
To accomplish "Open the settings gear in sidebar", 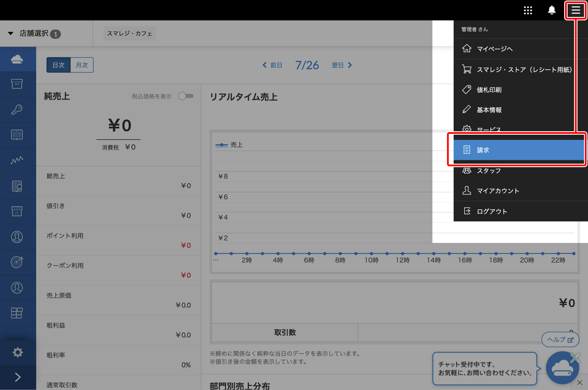I will click(x=18, y=352).
